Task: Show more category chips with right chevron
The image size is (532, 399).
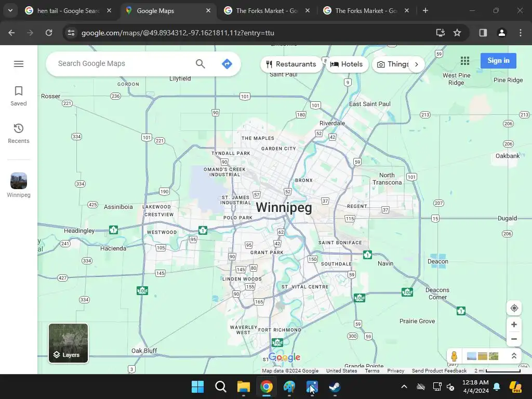Action: point(416,64)
